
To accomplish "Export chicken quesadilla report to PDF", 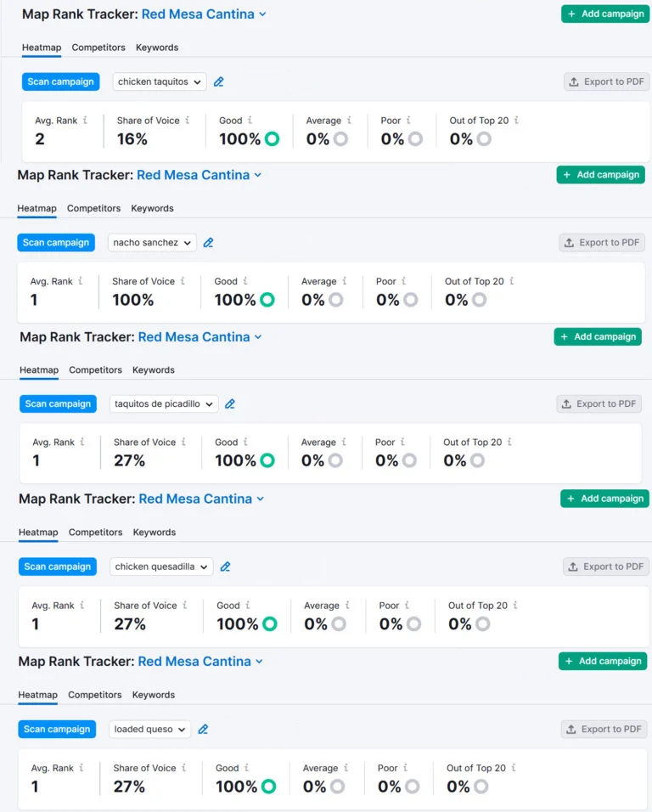I will point(605,567).
